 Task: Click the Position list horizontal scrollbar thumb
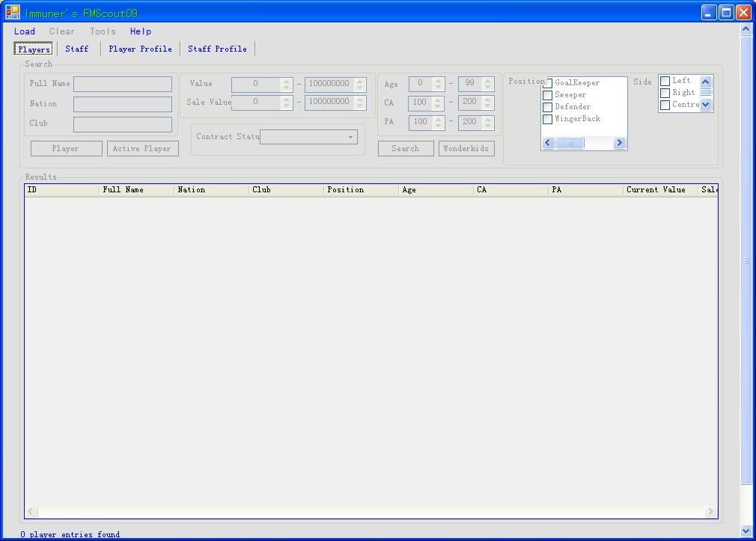(x=570, y=143)
